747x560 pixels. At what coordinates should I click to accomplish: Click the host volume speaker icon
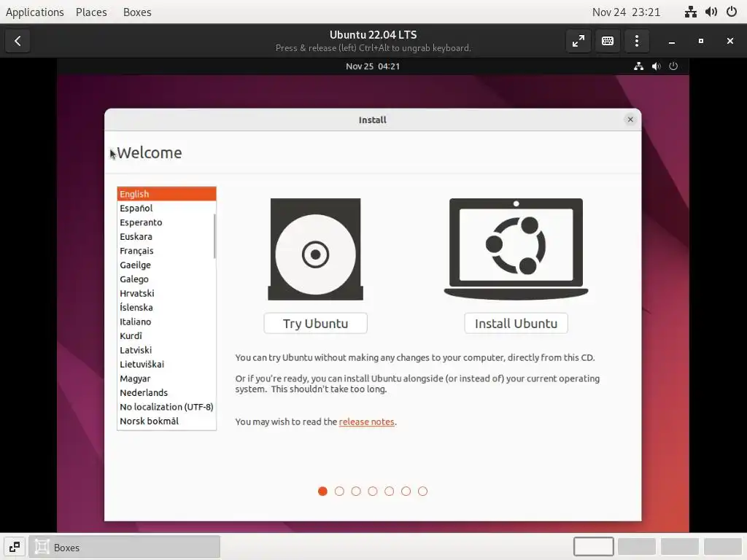click(711, 12)
